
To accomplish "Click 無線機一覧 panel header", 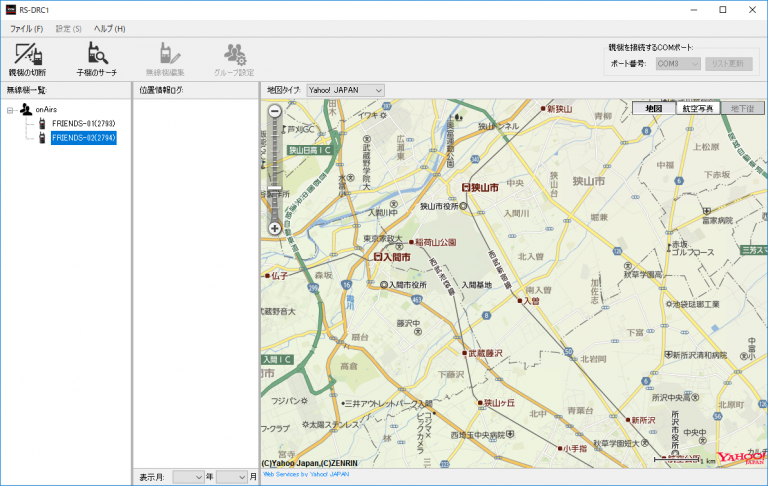I will [26, 90].
